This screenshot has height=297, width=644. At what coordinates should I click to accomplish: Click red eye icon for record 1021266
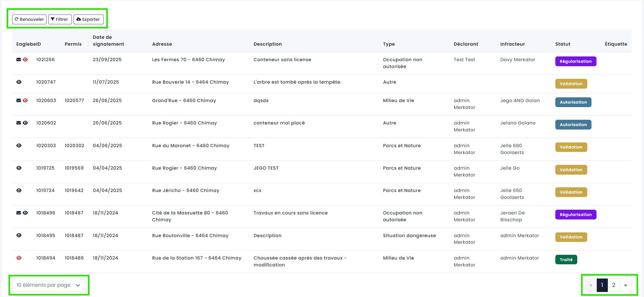(25, 60)
